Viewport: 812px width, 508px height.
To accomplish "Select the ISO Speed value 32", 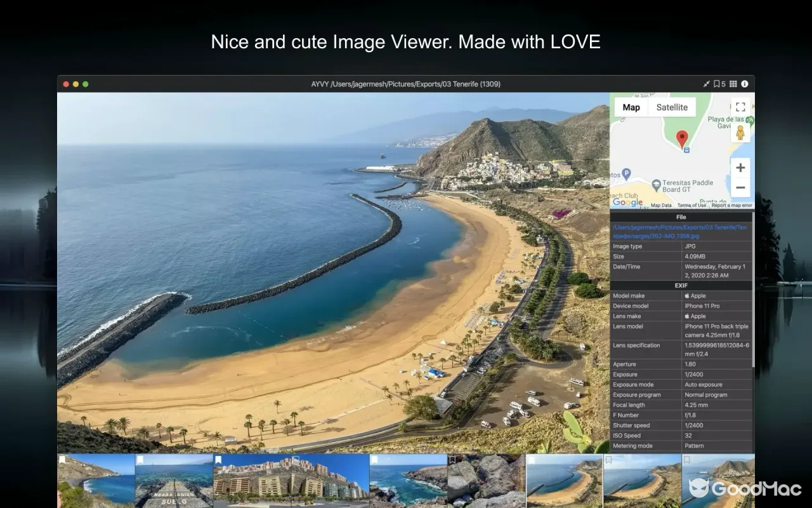I will (688, 436).
